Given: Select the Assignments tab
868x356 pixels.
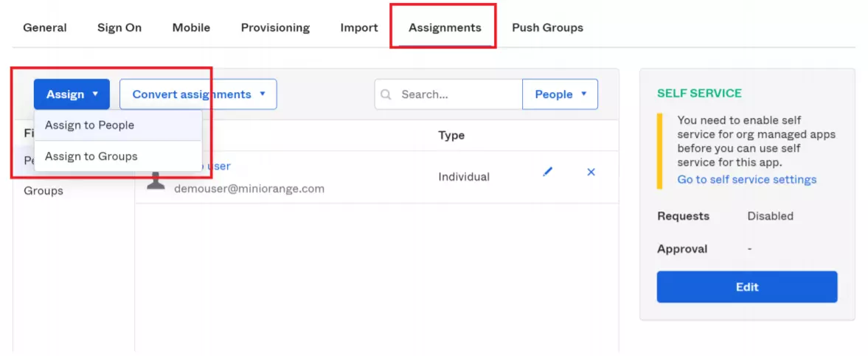Looking at the screenshot, I should 445,27.
